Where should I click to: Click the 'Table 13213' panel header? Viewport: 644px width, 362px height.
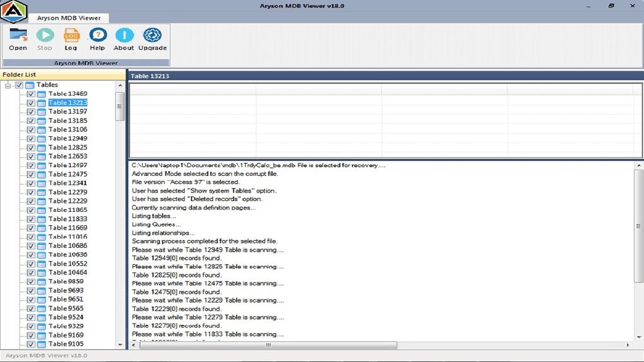point(385,76)
